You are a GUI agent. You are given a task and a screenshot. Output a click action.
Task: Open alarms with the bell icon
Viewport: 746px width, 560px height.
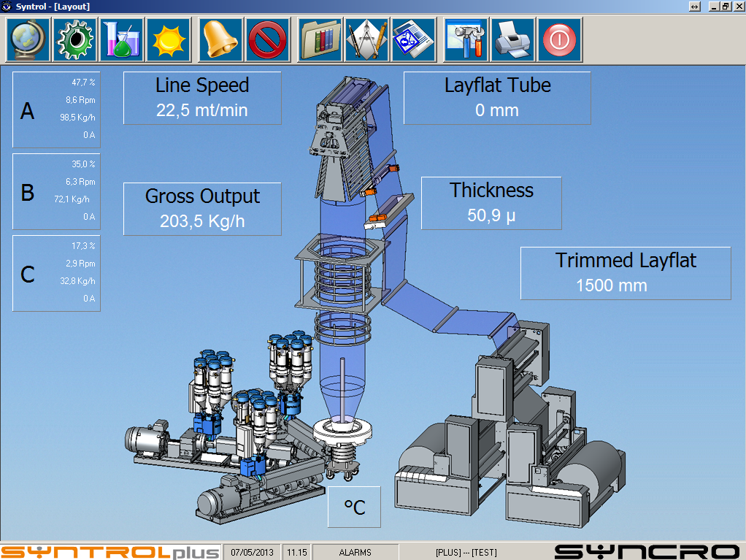pyautogui.click(x=220, y=39)
